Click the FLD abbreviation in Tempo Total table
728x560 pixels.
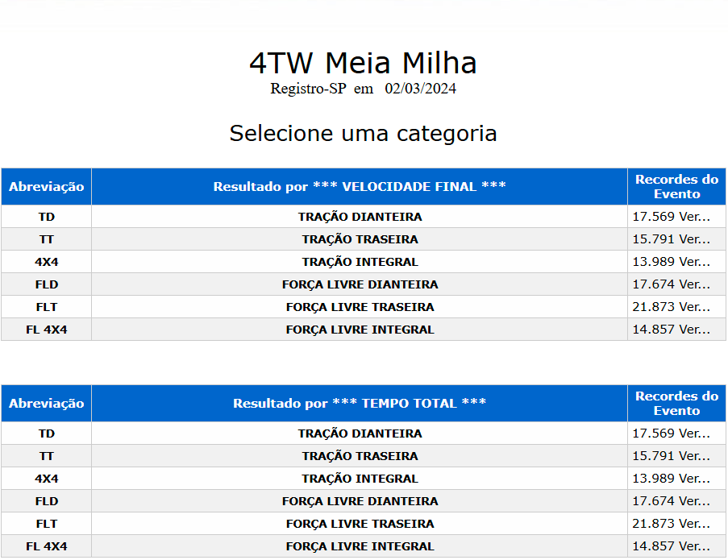[x=46, y=501]
